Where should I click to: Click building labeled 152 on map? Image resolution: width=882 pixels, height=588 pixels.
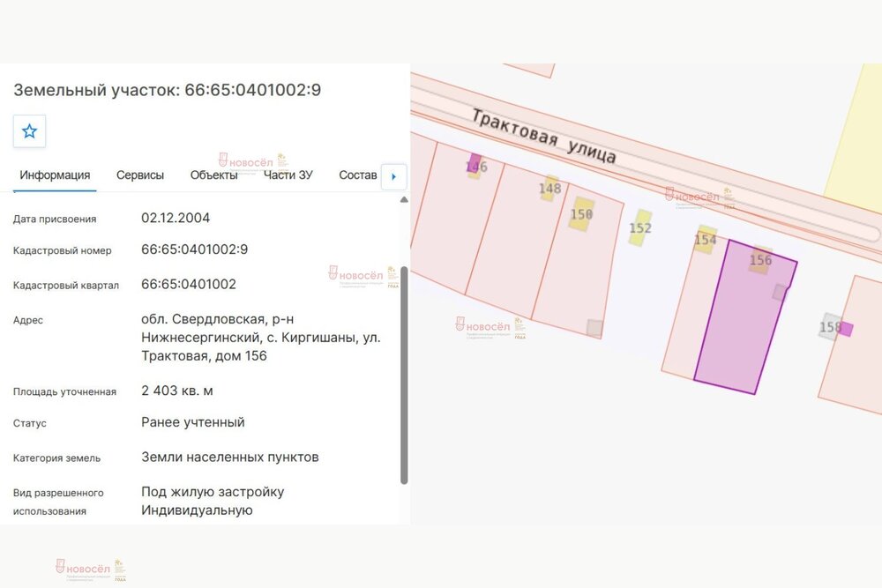(x=640, y=227)
